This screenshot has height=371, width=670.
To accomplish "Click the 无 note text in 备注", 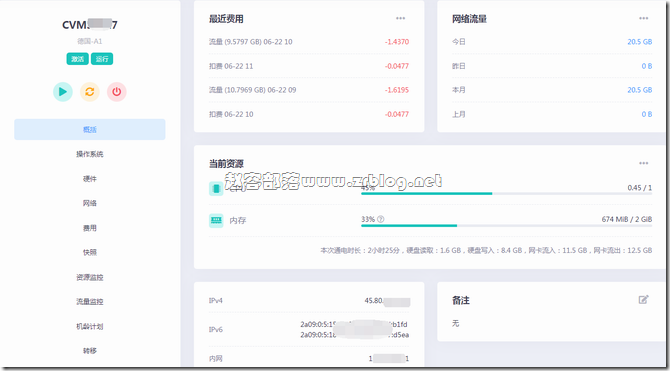I will pos(455,324).
